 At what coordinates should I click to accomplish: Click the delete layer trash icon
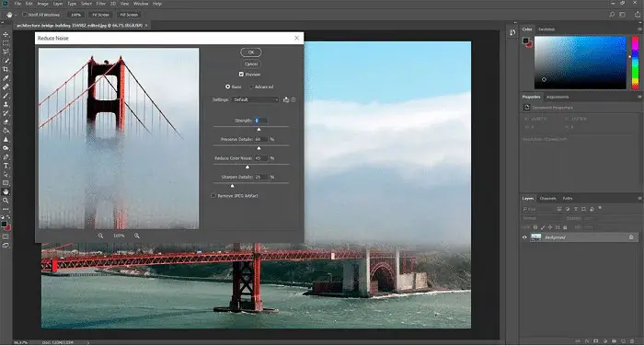coord(632,341)
